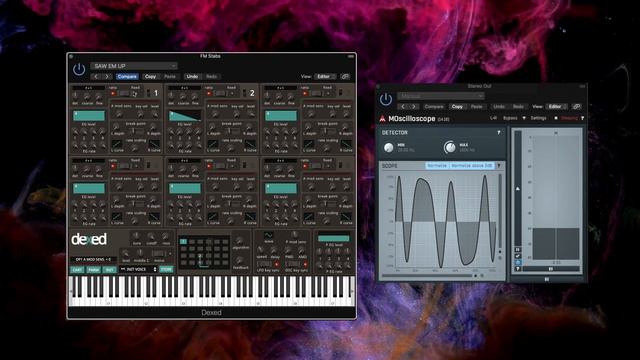Click operator 2 key vel knob
This screenshot has height=360, width=640.
pos(236,113)
